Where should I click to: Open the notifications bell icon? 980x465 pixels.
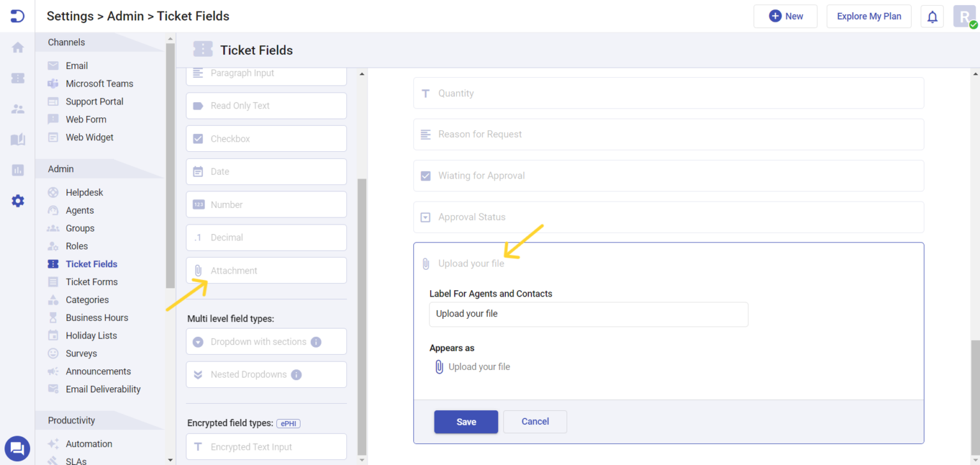[932, 16]
